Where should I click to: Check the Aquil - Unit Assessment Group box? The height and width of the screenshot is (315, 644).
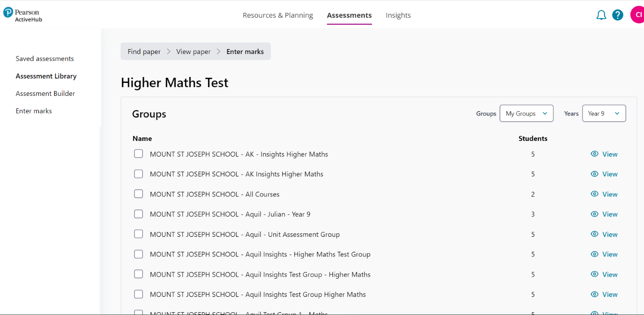[x=138, y=234]
